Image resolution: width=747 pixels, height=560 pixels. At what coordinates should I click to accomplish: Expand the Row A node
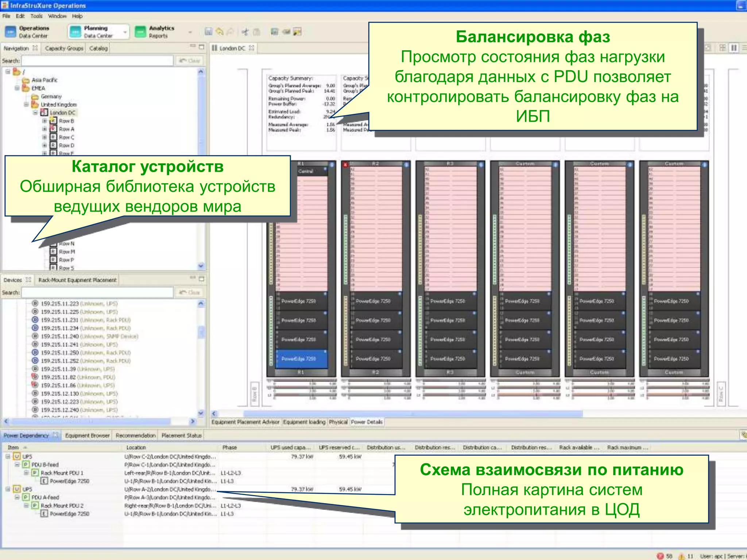tap(44, 129)
